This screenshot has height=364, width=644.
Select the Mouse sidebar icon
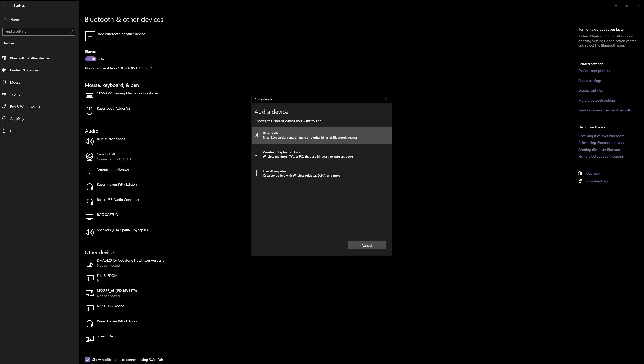point(5,82)
